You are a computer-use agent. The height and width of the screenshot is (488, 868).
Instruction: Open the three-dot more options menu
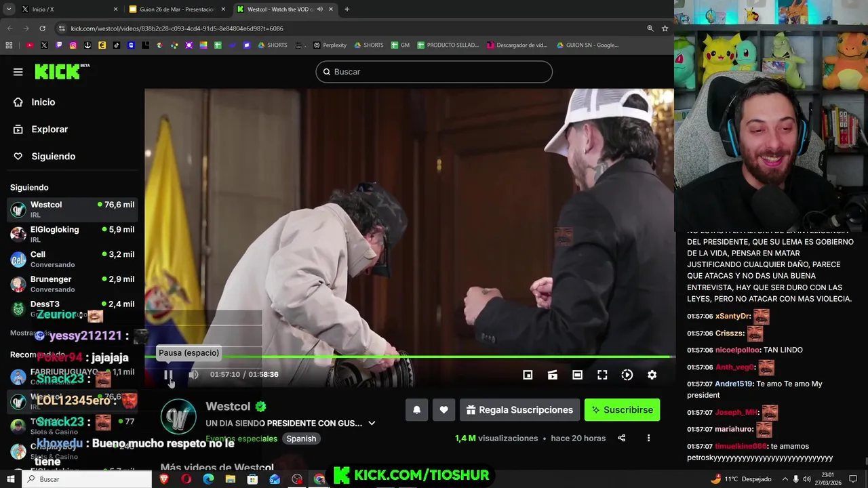coord(648,439)
